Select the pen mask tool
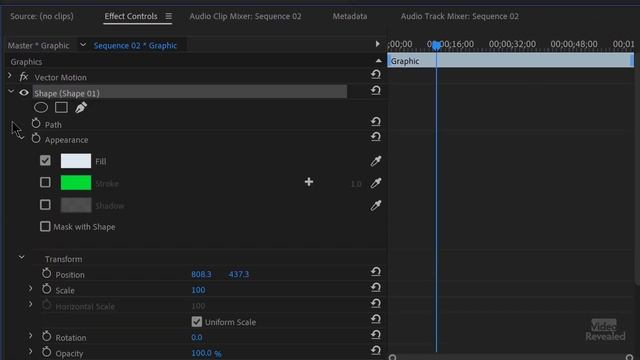 coord(81,107)
